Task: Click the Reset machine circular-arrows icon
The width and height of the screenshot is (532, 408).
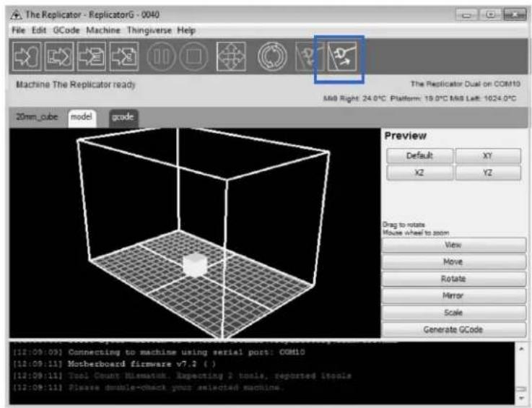Action: pyautogui.click(x=272, y=56)
